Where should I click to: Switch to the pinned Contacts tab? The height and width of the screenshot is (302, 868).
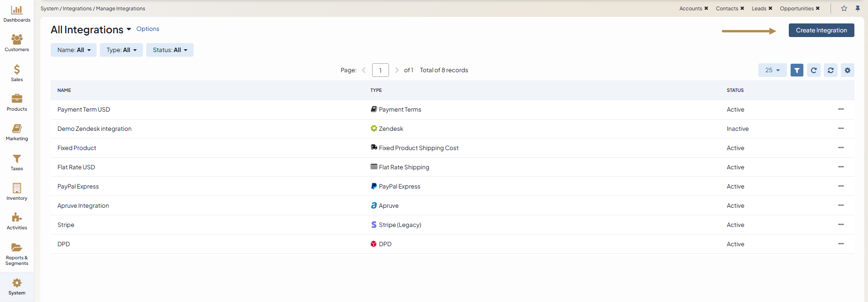(x=726, y=8)
